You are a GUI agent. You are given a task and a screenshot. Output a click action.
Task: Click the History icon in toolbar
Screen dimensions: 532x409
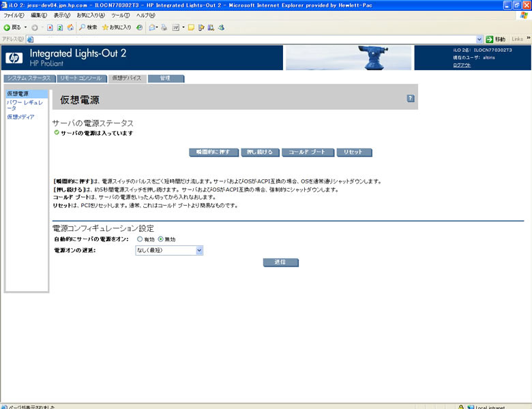139,28
